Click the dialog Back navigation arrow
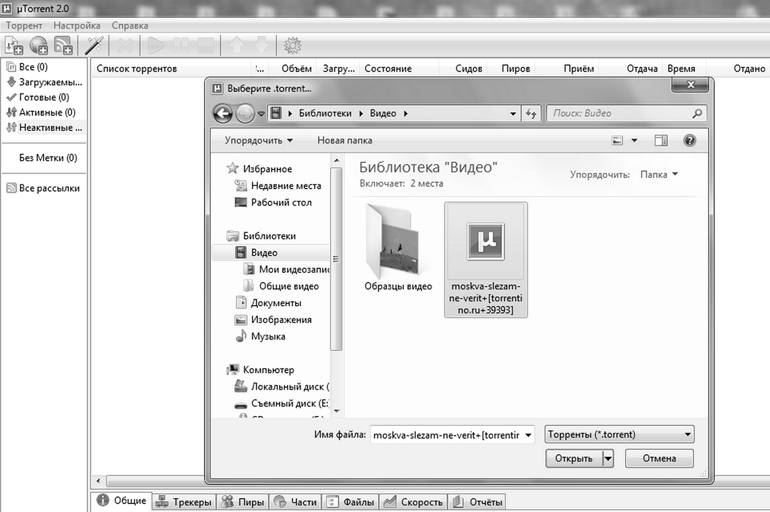 [x=223, y=114]
